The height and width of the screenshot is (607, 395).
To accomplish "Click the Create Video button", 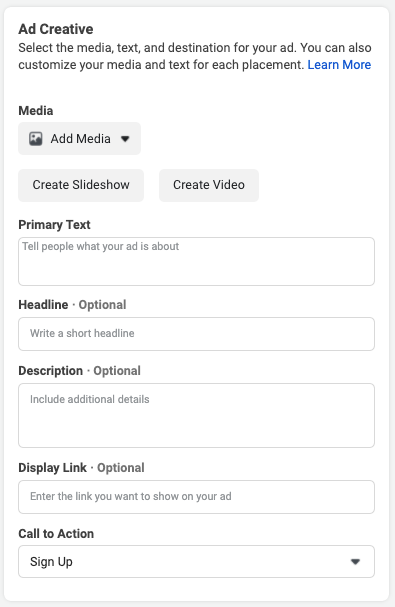I will [209, 185].
